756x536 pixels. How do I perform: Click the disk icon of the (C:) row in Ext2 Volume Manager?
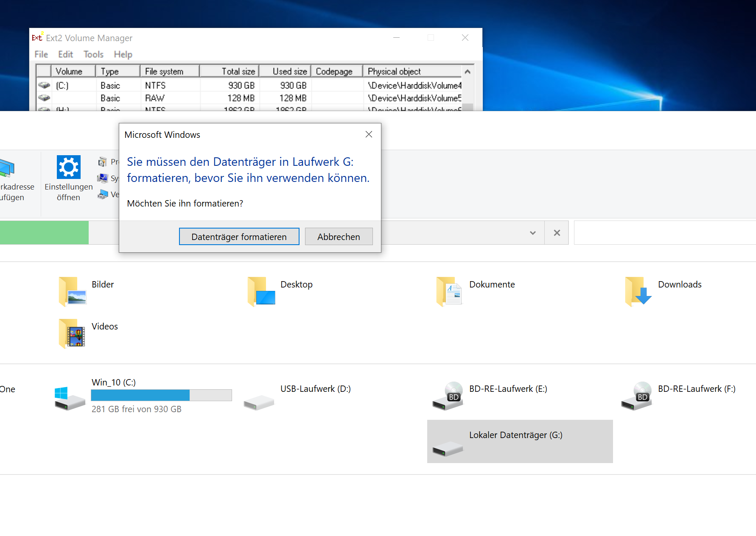[44, 85]
